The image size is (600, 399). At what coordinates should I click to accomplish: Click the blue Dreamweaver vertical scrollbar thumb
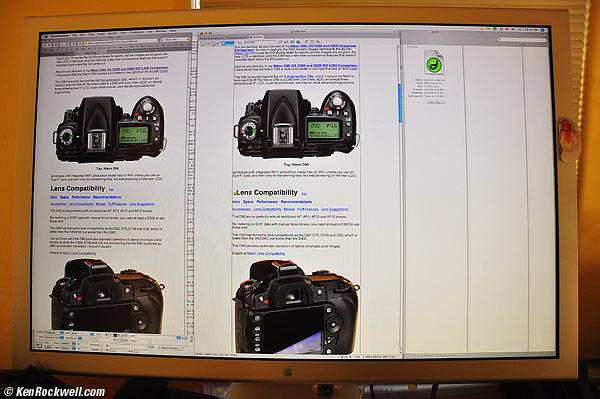400,103
